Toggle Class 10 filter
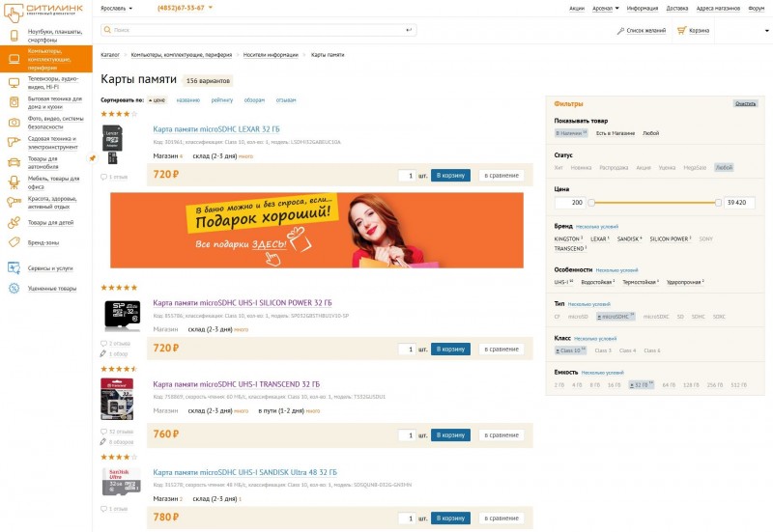Screen dimensions: 773x532 [570, 350]
